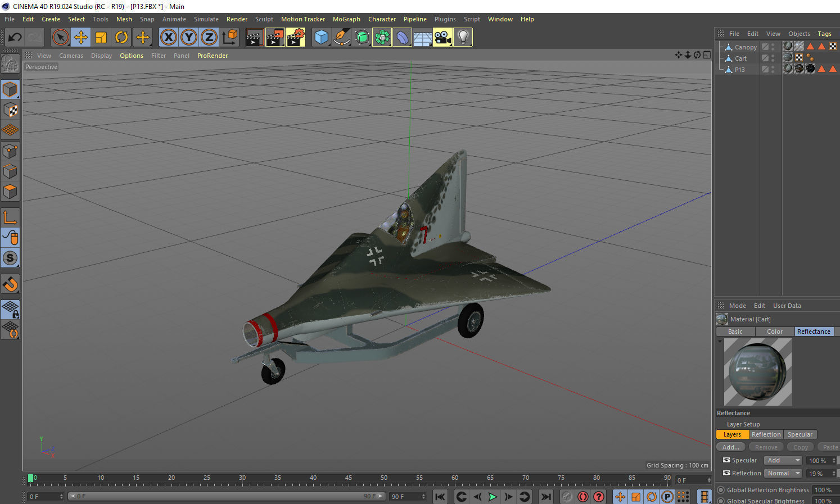Toggle Reflection layer eye visibility
Image resolution: width=840 pixels, height=504 pixels.
pyautogui.click(x=726, y=473)
